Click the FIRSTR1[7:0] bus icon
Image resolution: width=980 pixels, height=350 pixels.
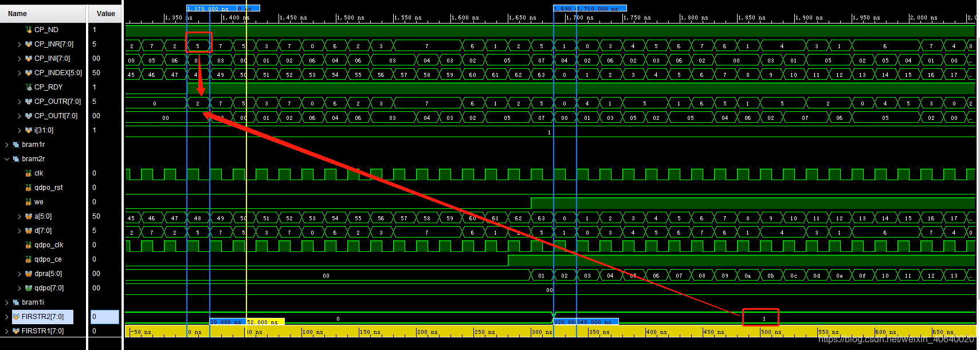click(16, 331)
